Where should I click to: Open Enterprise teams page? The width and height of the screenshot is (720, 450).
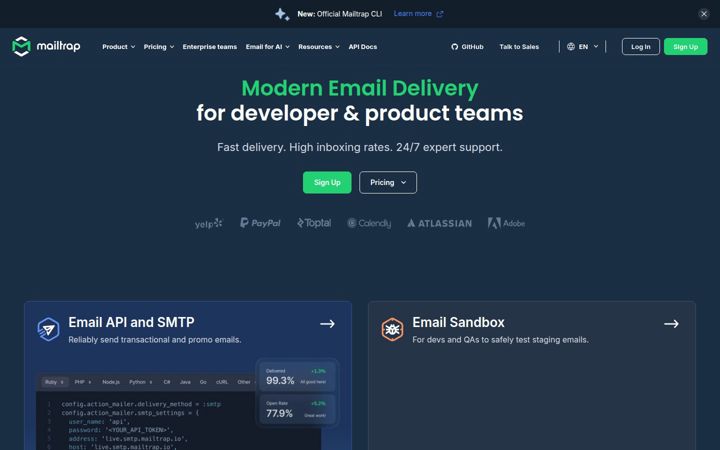(210, 47)
